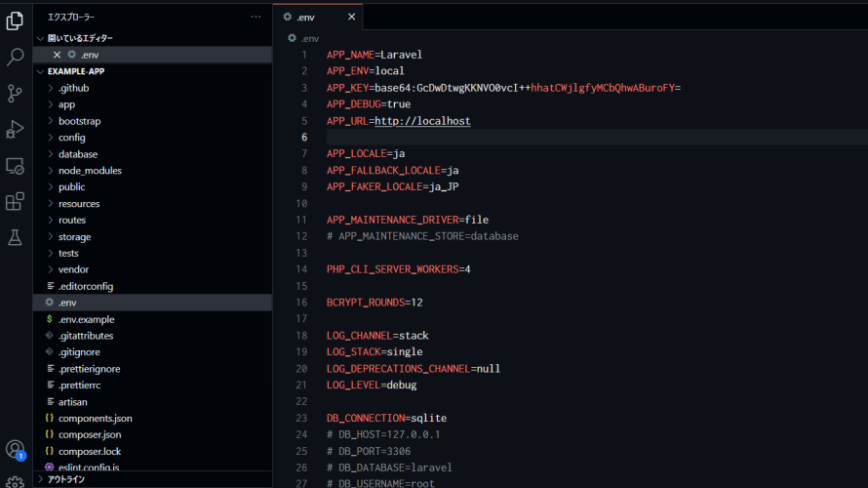Open the .prettierignore file

tap(89, 368)
